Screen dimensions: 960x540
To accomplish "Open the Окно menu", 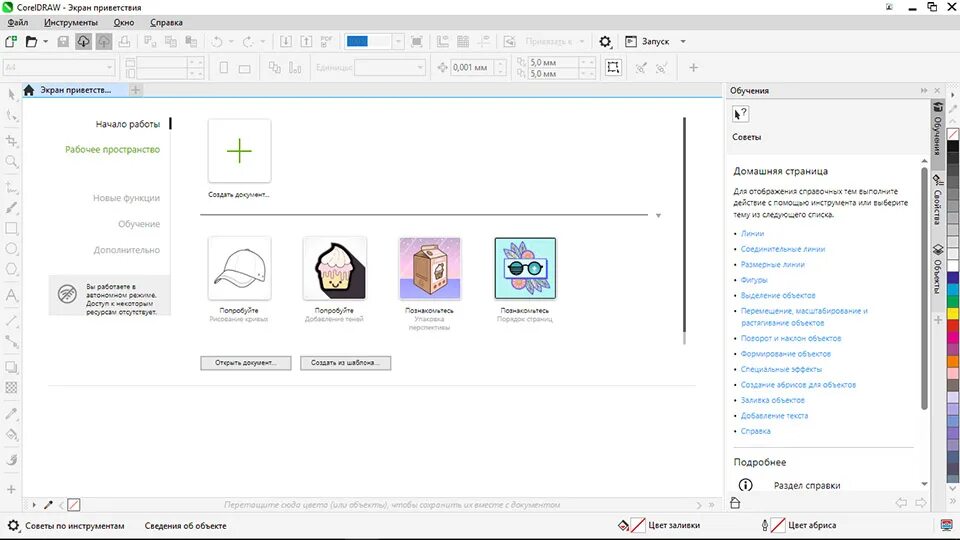I will pos(124,23).
